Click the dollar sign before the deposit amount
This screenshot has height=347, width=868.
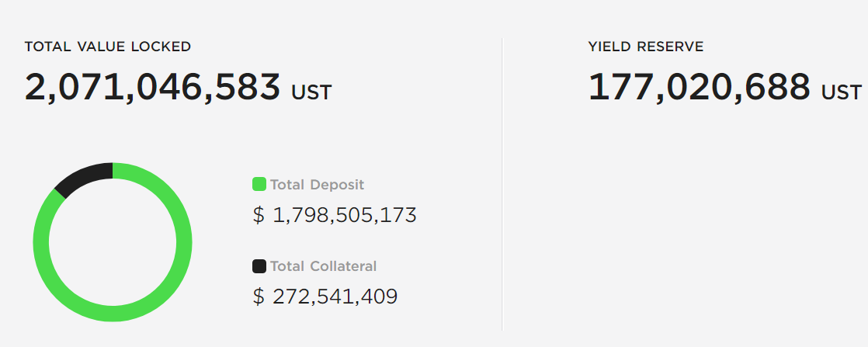point(259,215)
